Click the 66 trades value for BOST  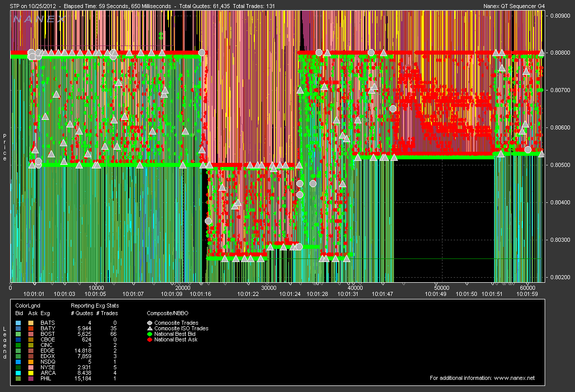[113, 334]
